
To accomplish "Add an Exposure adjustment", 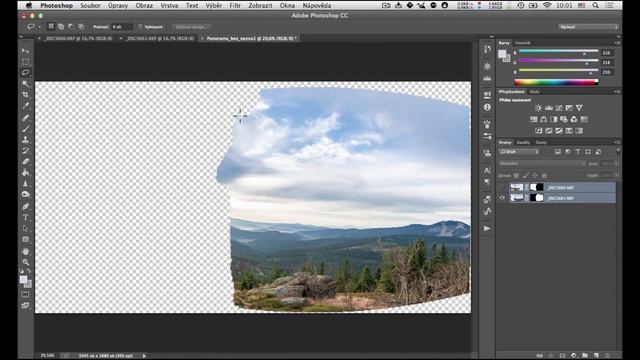I will click(x=569, y=108).
